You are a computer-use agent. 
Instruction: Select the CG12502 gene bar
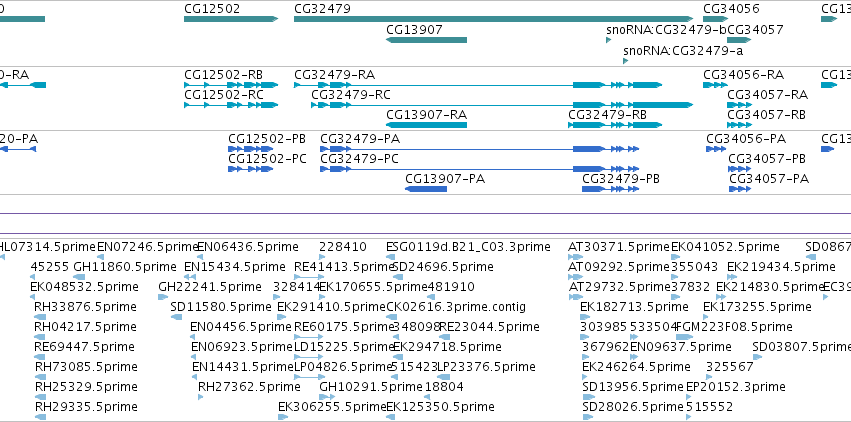(231, 19)
